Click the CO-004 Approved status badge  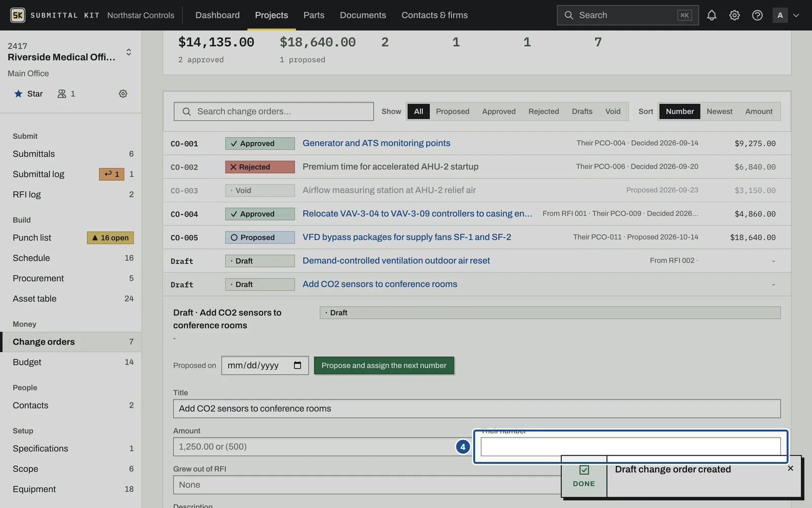pyautogui.click(x=260, y=214)
